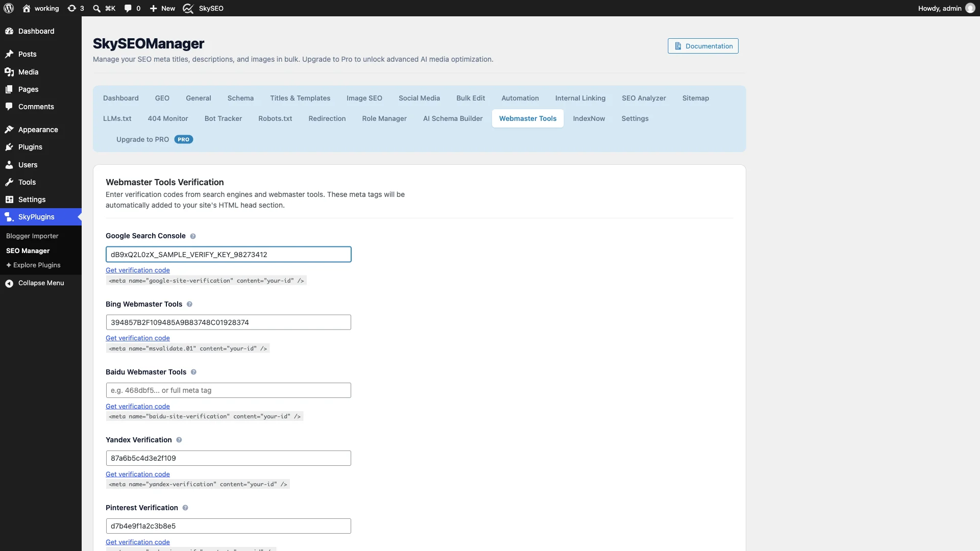Click the Collapse Menu icon
Viewport: 980px width, 551px height.
(9, 283)
